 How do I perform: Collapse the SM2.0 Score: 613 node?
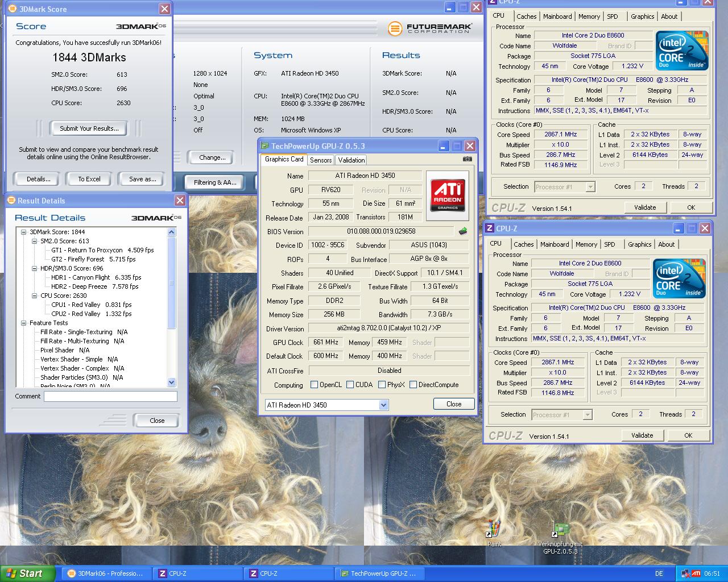point(34,241)
